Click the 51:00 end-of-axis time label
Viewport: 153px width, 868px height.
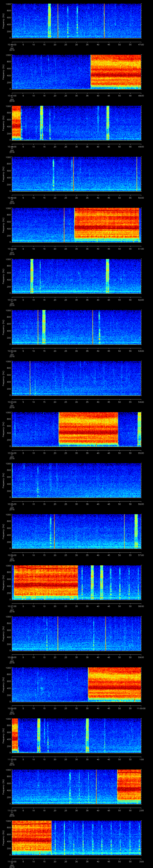(141, 249)
